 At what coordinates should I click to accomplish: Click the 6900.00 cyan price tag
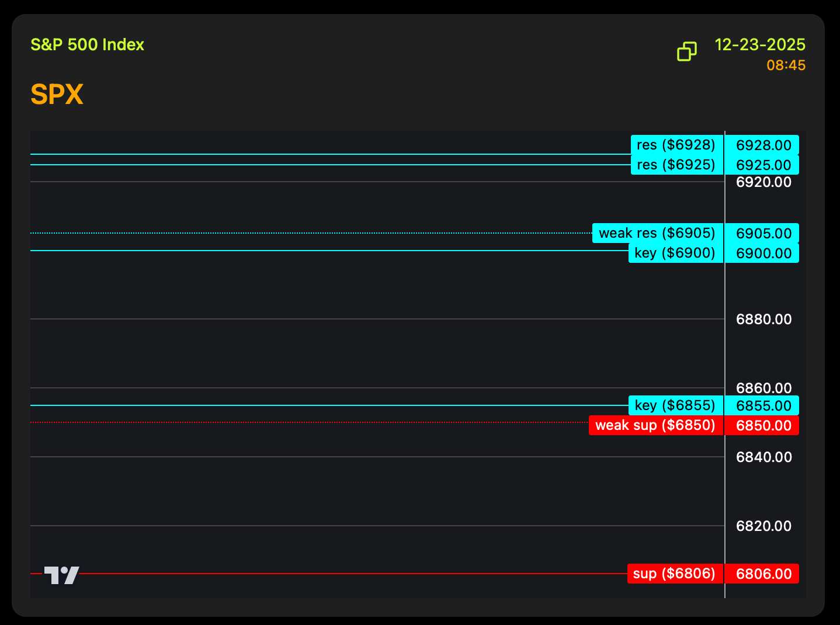(763, 254)
